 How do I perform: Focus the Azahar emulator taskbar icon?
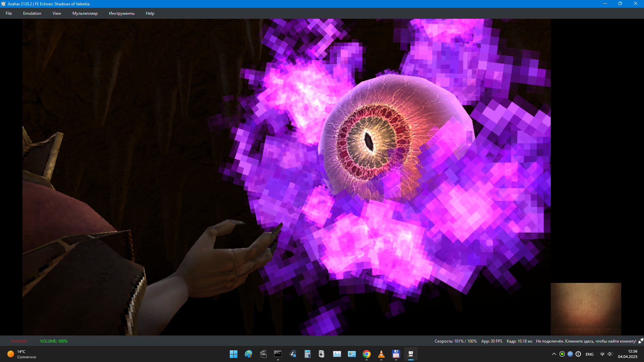[x=411, y=354]
